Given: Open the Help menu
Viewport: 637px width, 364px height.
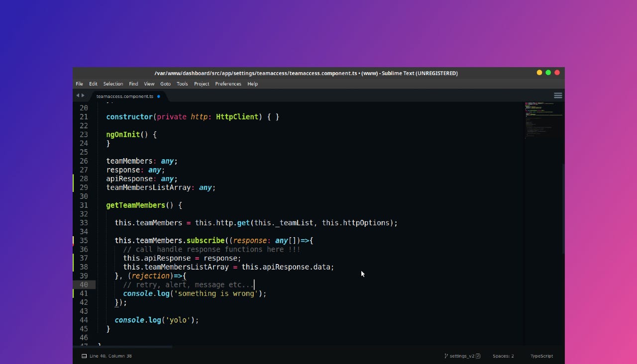Looking at the screenshot, I should (x=252, y=84).
